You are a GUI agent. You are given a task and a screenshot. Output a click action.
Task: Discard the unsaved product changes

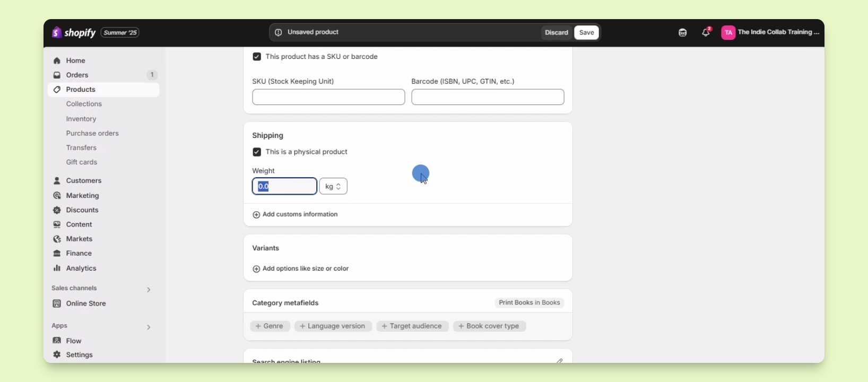click(x=557, y=32)
